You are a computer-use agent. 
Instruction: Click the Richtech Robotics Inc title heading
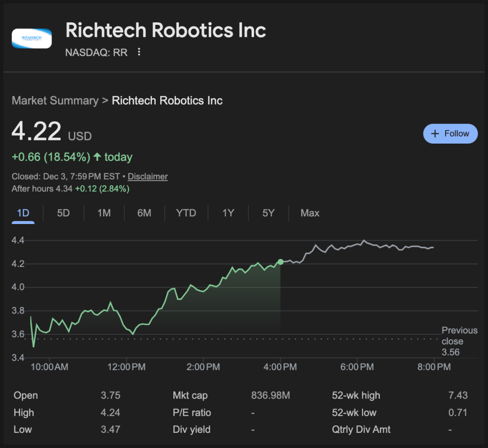click(x=166, y=30)
